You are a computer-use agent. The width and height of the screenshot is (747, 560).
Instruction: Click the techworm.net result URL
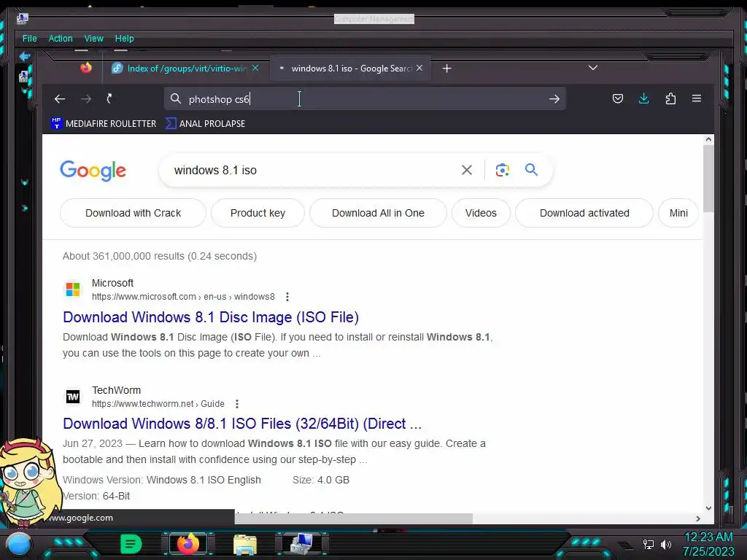click(158, 404)
